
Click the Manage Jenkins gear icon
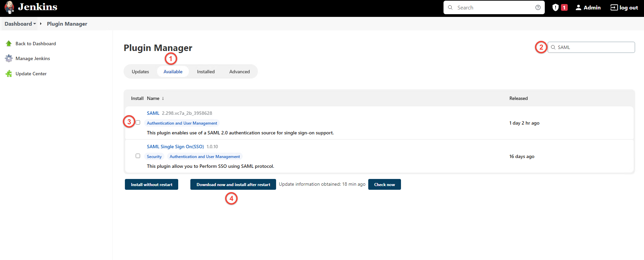click(x=9, y=58)
